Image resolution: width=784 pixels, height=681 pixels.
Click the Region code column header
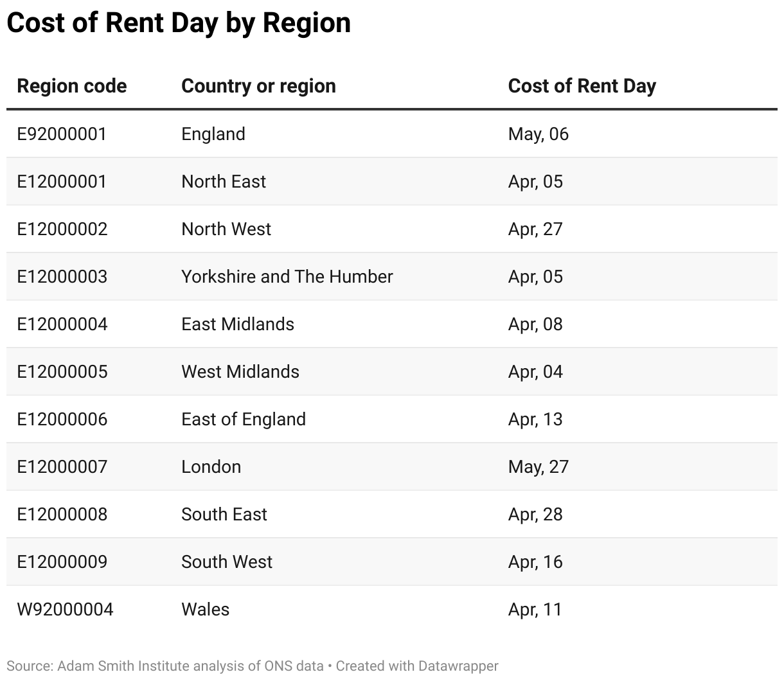pyautogui.click(x=72, y=86)
